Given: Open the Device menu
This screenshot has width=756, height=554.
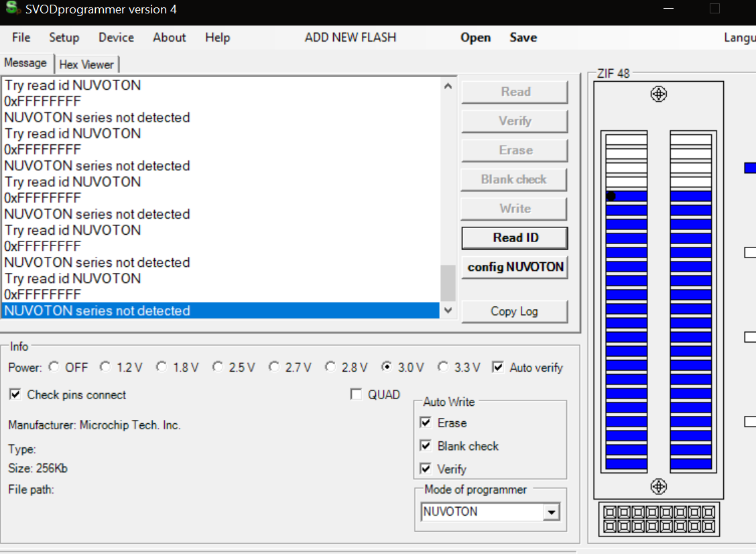Looking at the screenshot, I should [116, 37].
